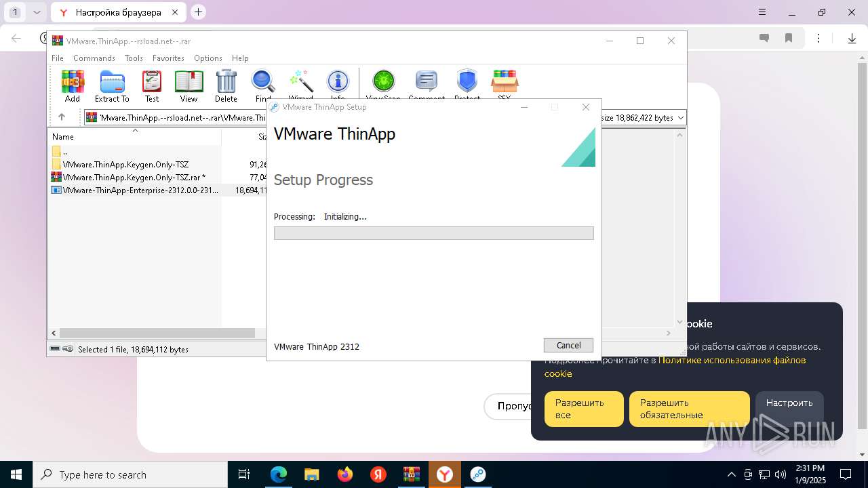Click the tab counter button

(x=15, y=12)
